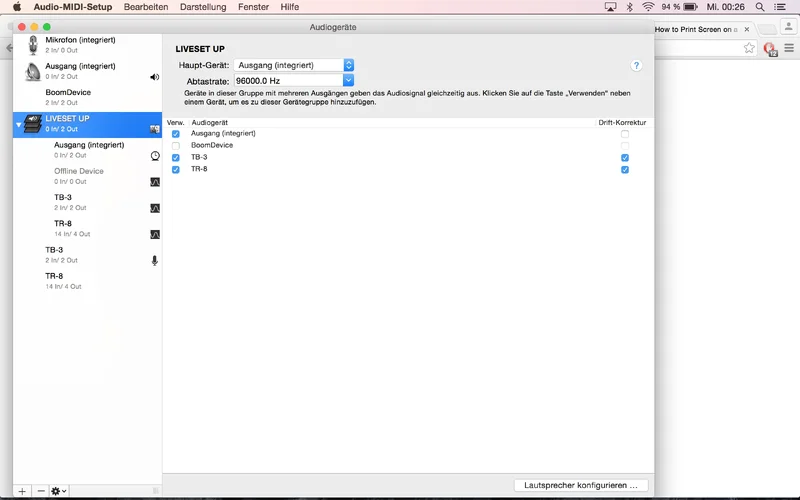Screen dimensions: 800x500
Task: Open the Audio-MIDI-Setup menu
Action: [73, 7]
